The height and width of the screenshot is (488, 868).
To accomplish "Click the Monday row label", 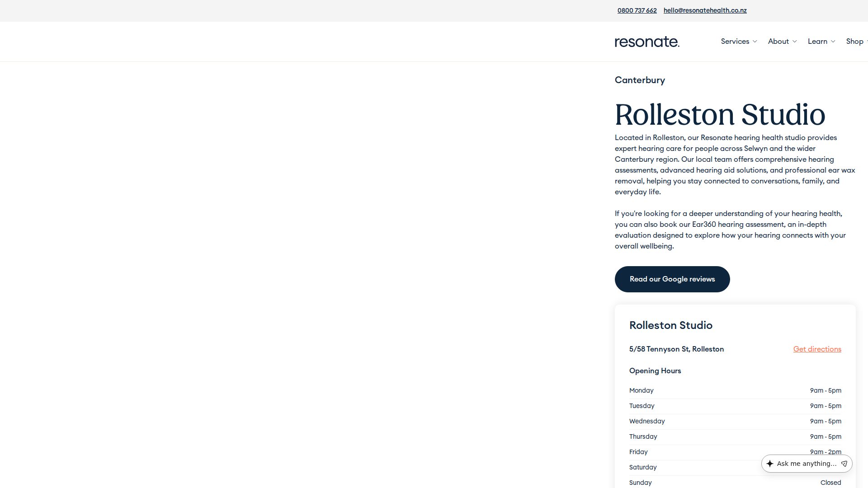I will click(x=642, y=390).
